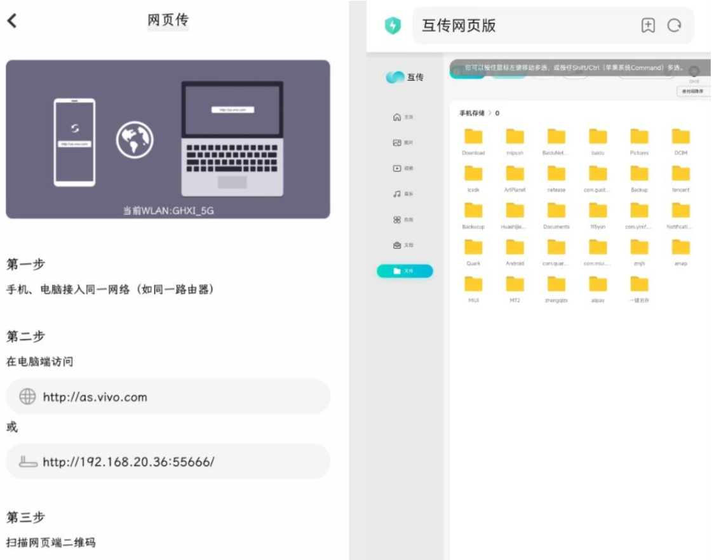Click the 互传网页版 address bar
Image resolution: width=728 pixels, height=560 pixels.
coord(553,25)
